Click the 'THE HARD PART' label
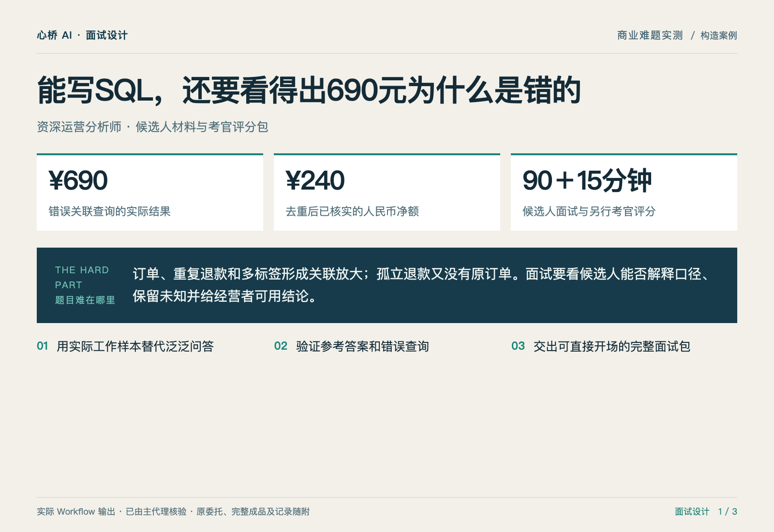Viewport: 774px width, 532px height. tap(82, 278)
